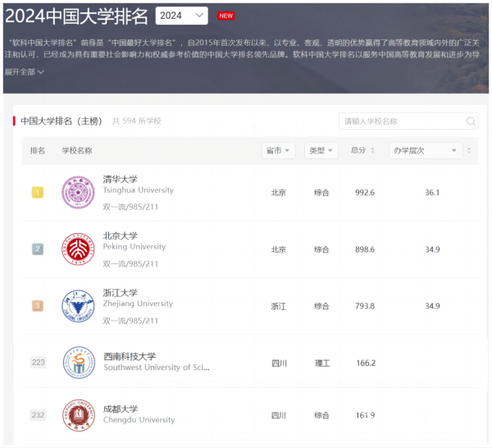492x448 pixels.
Task: Select the 36.1 indicator value
Action: pos(432,193)
